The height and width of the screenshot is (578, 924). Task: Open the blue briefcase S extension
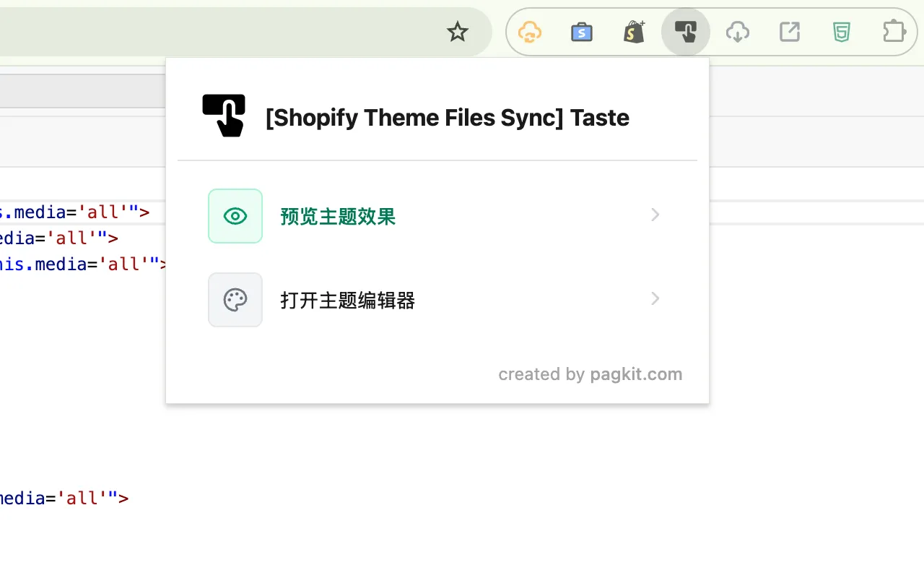[x=582, y=32]
